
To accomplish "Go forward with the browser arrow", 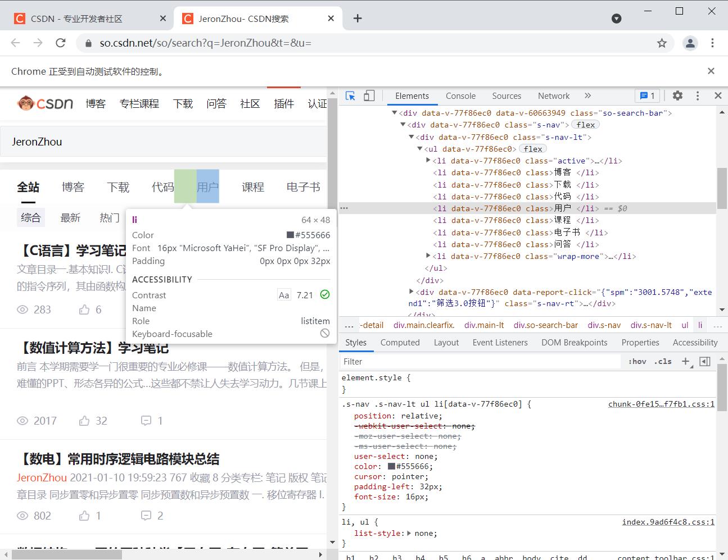I will point(38,43).
